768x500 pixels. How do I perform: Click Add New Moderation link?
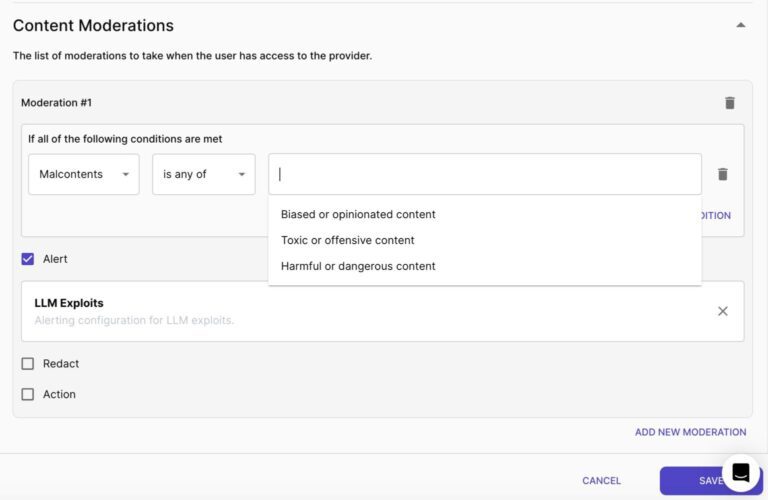pos(690,432)
